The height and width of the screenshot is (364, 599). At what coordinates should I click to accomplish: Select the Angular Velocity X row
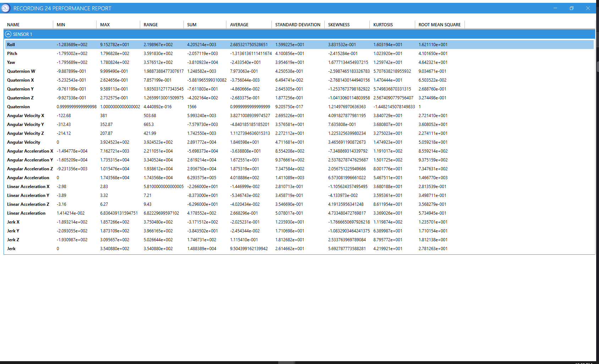click(299, 116)
